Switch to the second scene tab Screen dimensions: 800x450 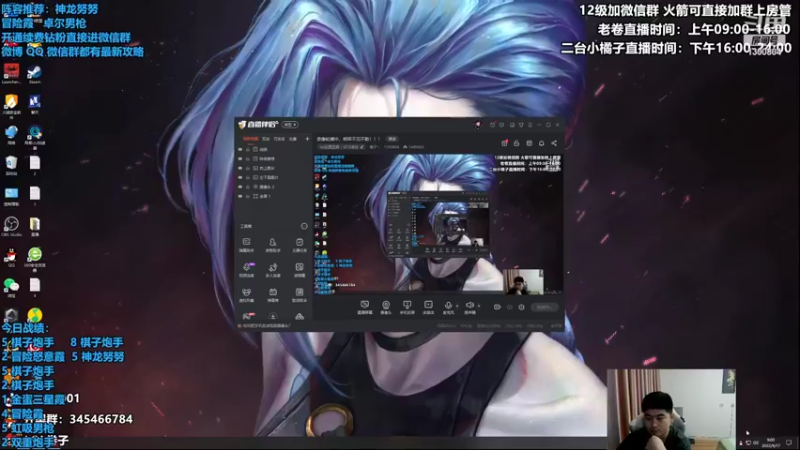tap(266, 139)
